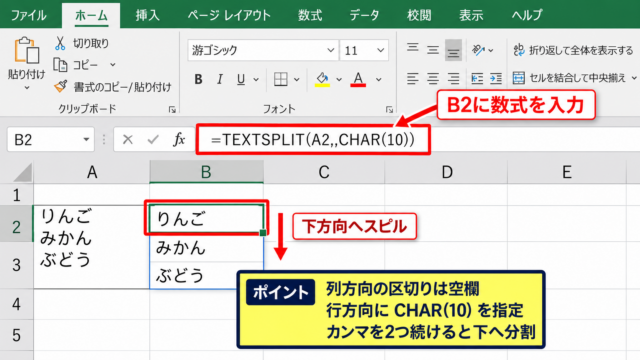
Task: Expand the font color dropdown arrow
Action: pyautogui.click(x=379, y=79)
